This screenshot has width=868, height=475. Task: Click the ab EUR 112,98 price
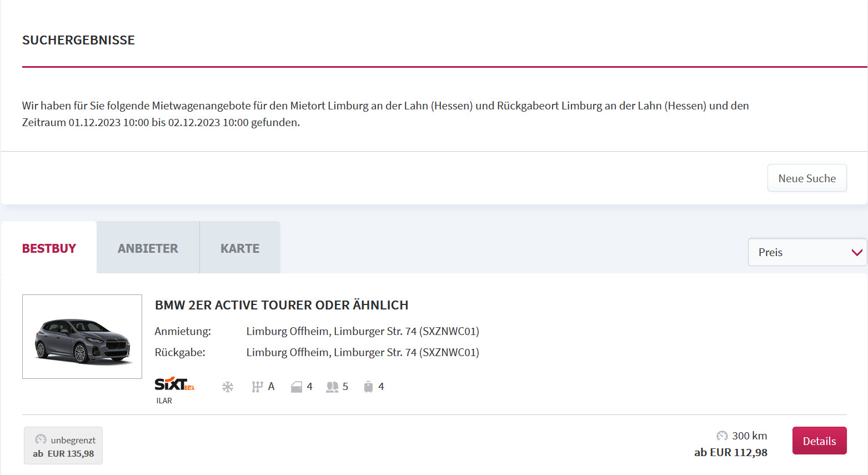(731, 452)
